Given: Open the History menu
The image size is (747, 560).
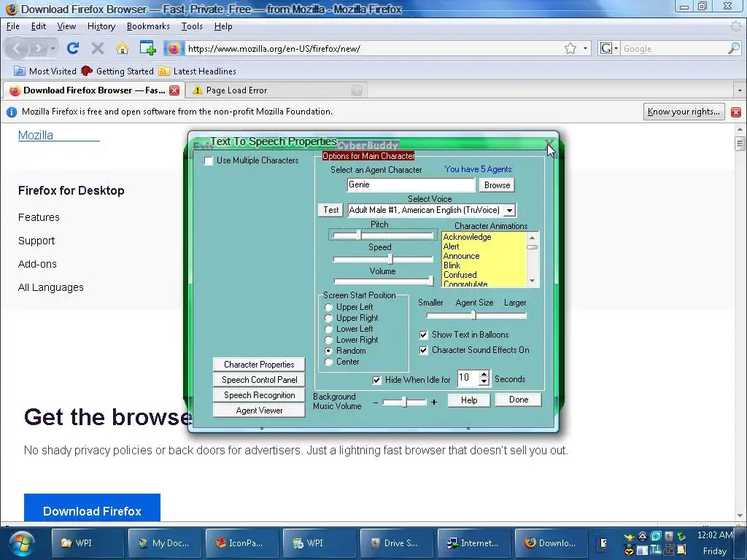Looking at the screenshot, I should pos(101,26).
